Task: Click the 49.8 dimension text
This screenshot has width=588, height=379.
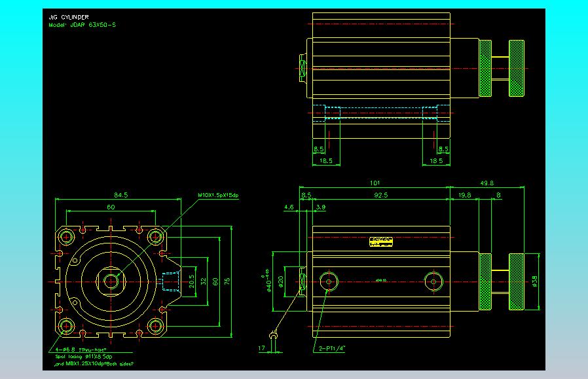Action: (487, 183)
